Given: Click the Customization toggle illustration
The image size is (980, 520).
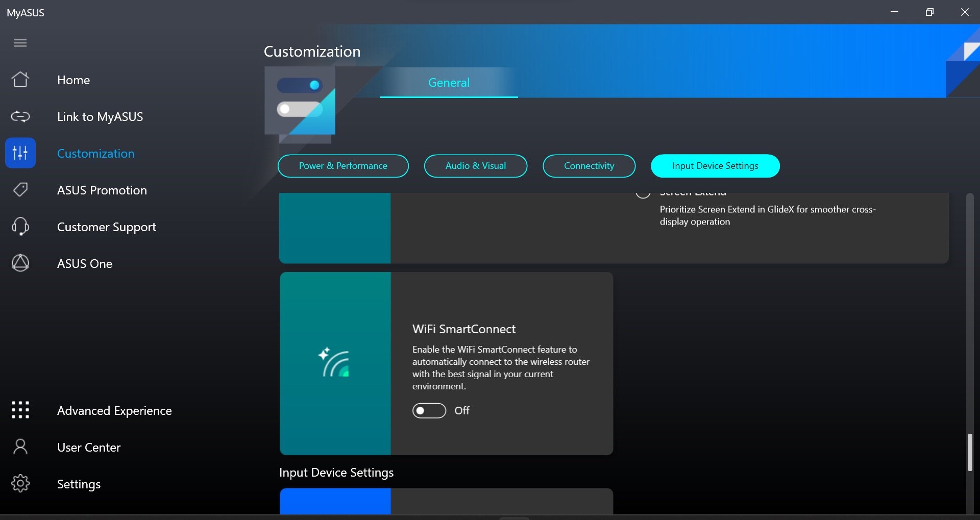Looking at the screenshot, I should 300,105.
